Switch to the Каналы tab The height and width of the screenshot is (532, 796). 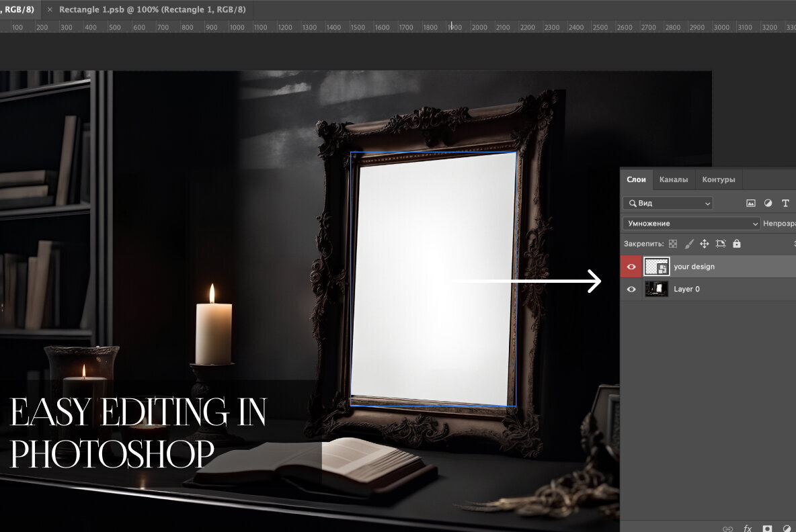pos(674,179)
